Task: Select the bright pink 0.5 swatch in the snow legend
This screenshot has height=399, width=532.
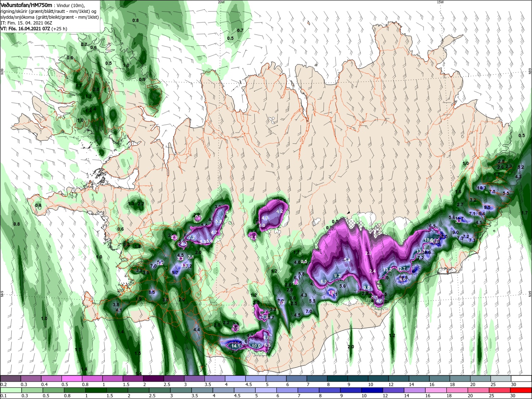Action: pos(71,379)
